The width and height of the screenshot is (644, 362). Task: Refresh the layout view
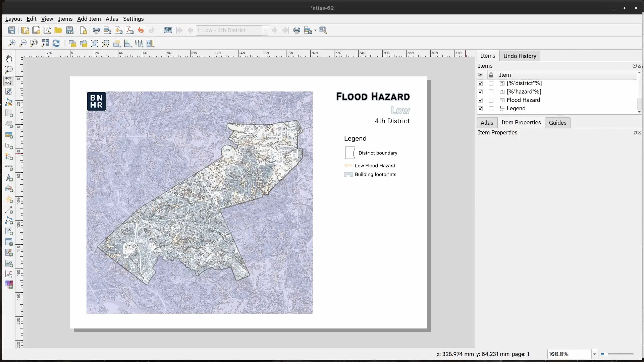click(x=56, y=43)
